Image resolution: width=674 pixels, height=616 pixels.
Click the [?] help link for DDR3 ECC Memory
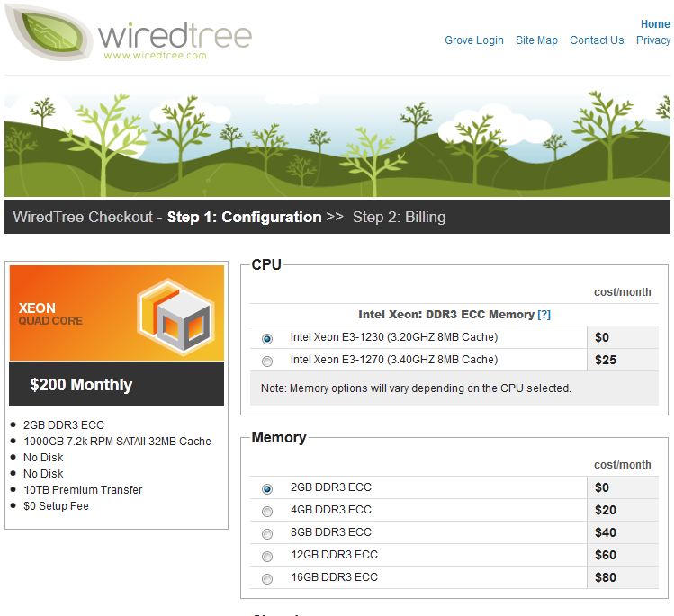544,315
